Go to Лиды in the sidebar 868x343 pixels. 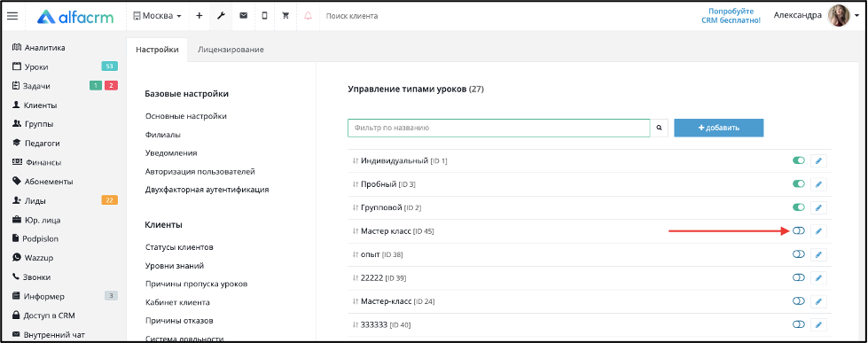[28, 201]
